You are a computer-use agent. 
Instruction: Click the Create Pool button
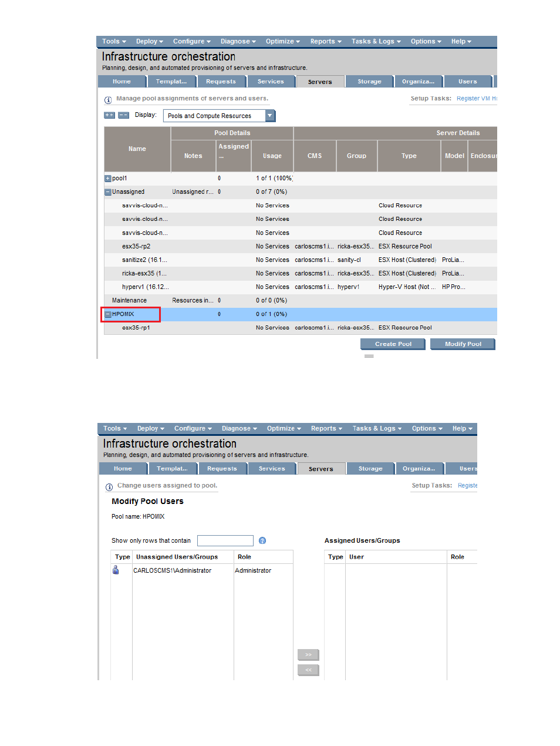393,344
